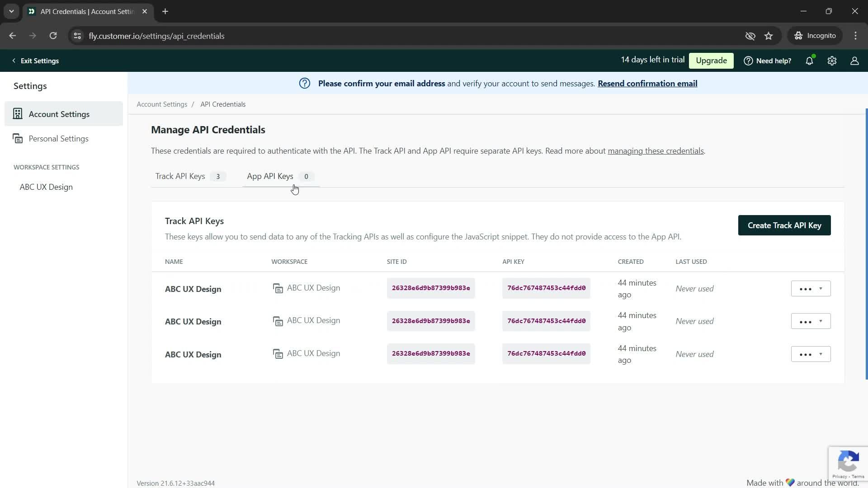The width and height of the screenshot is (868, 488).
Task: Open the tab search dropdown arrow
Action: 11,11
